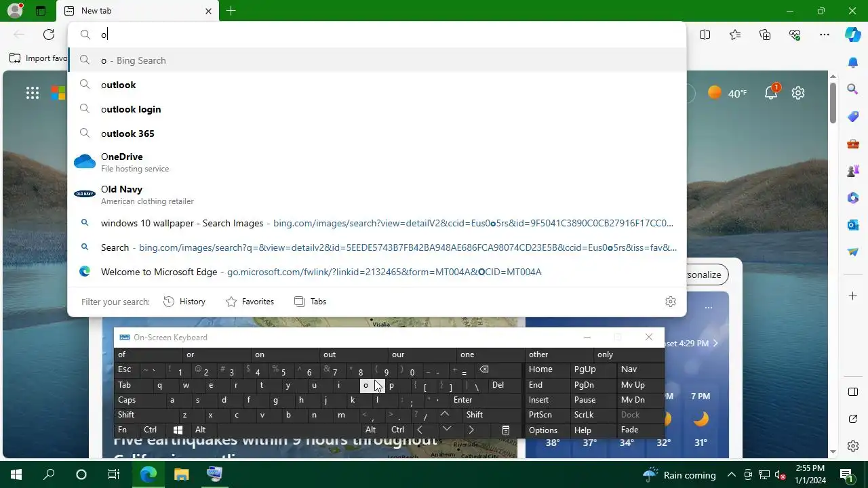Open Collections icon in toolbar
Image resolution: width=868 pixels, height=488 pixels.
point(765,35)
